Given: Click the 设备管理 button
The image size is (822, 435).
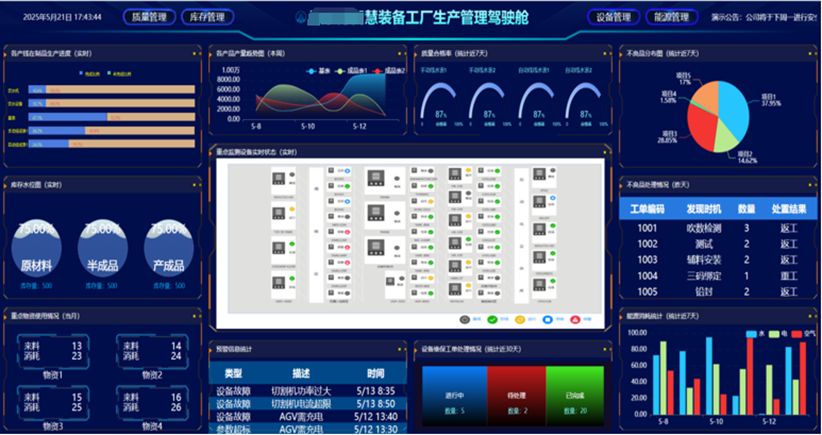Looking at the screenshot, I should 613,17.
